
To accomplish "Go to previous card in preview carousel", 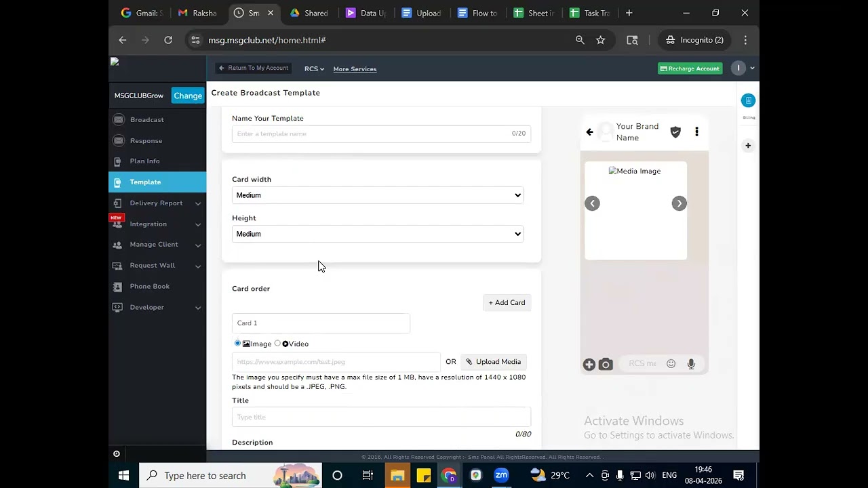I will point(593,203).
